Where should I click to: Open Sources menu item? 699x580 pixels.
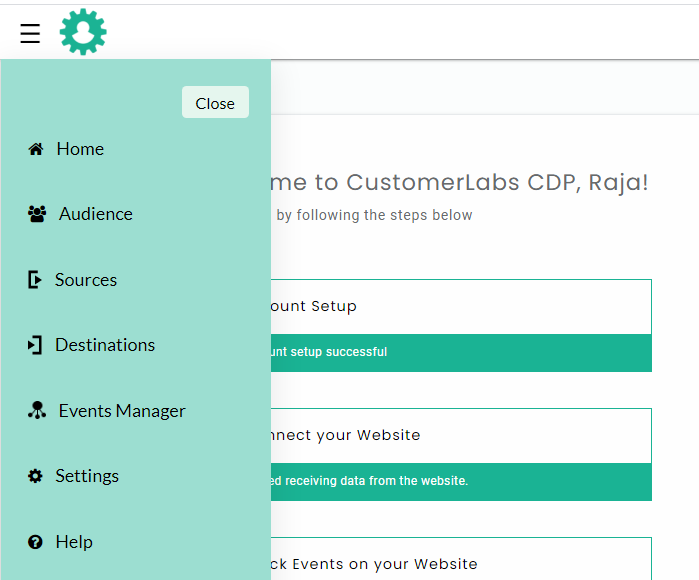tap(86, 280)
